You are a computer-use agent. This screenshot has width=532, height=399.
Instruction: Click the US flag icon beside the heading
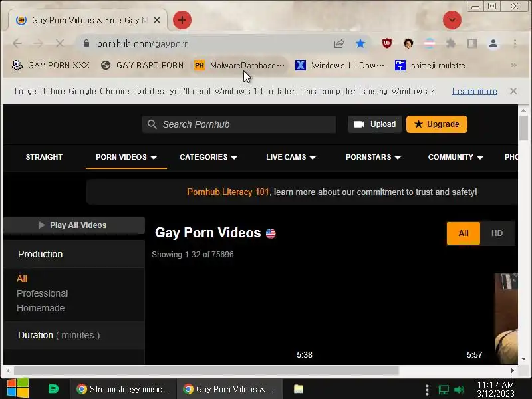pos(271,233)
